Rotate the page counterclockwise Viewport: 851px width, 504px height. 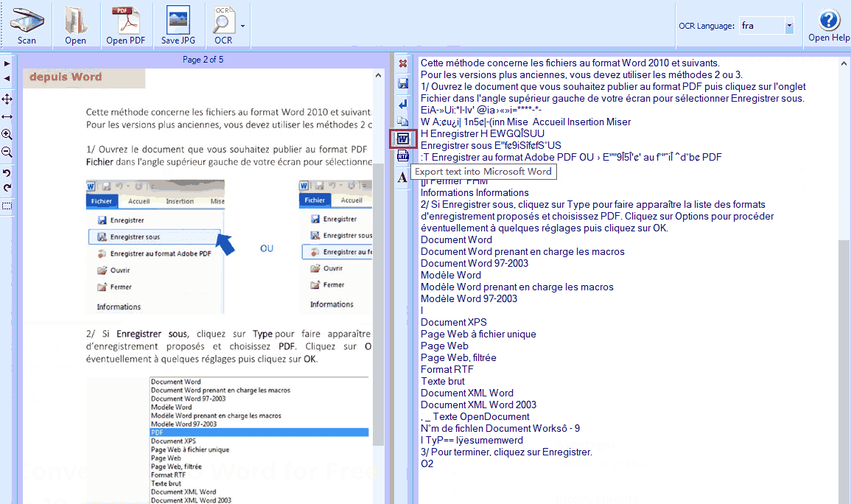pyautogui.click(x=7, y=173)
